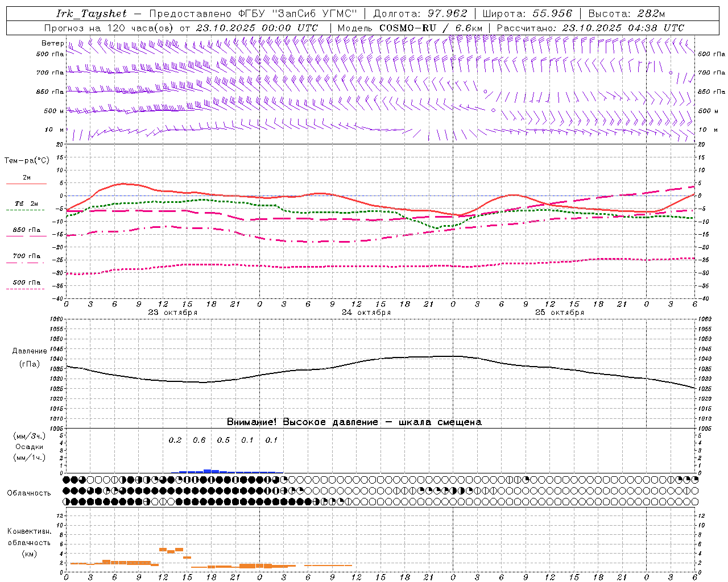
Task: Click the first cloud circle in top cloudiness row
Action: 67,480
